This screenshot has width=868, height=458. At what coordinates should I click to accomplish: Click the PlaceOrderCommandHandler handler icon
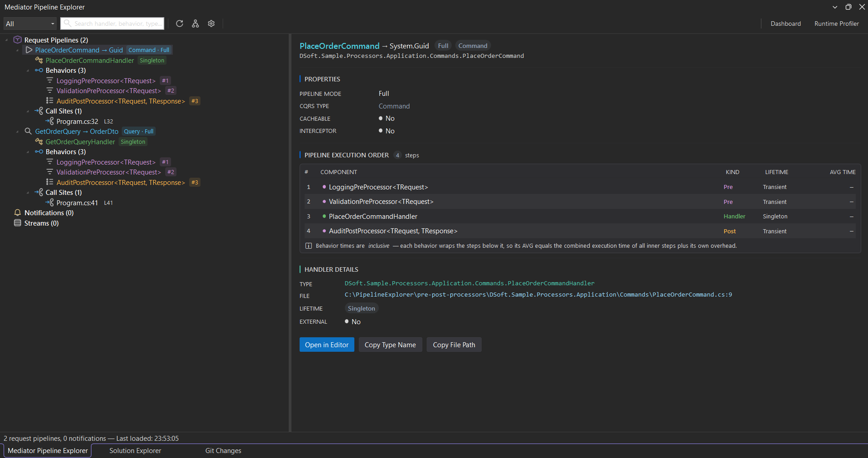(39, 60)
